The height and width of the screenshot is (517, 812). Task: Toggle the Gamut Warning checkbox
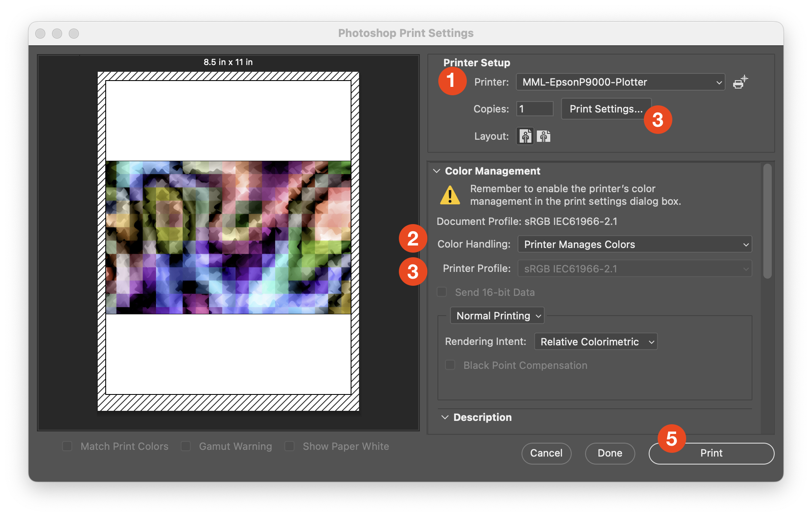coord(185,446)
